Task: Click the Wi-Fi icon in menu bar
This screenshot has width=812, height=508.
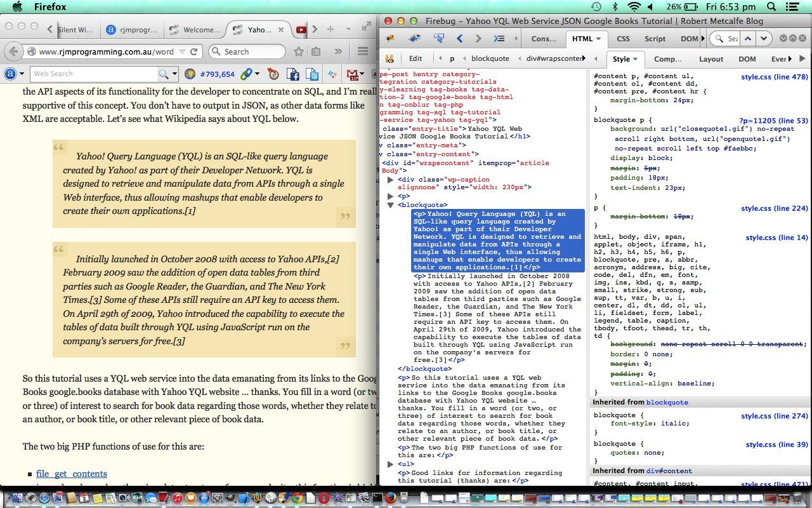Action: [634, 7]
